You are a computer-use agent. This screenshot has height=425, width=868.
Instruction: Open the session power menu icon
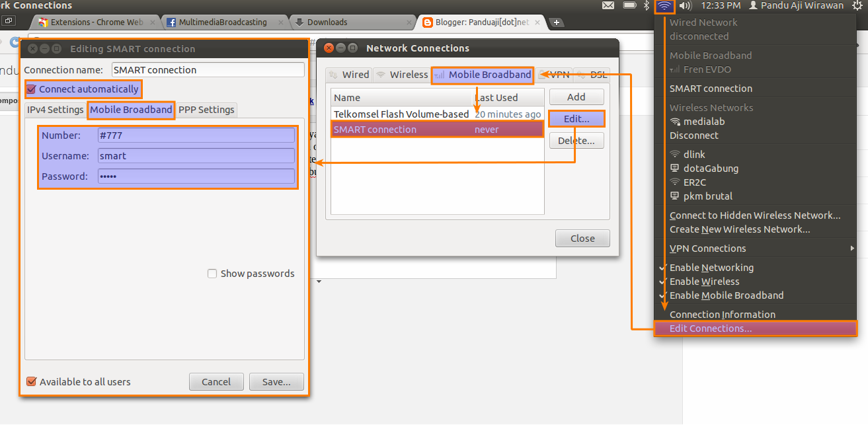pyautogui.click(x=857, y=5)
